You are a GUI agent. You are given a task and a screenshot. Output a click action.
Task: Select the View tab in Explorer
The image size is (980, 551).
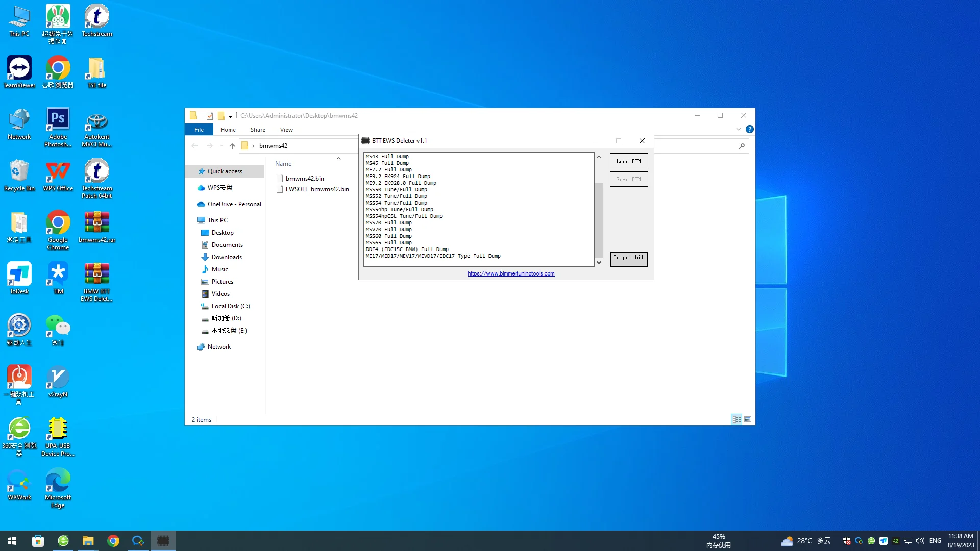click(x=286, y=129)
